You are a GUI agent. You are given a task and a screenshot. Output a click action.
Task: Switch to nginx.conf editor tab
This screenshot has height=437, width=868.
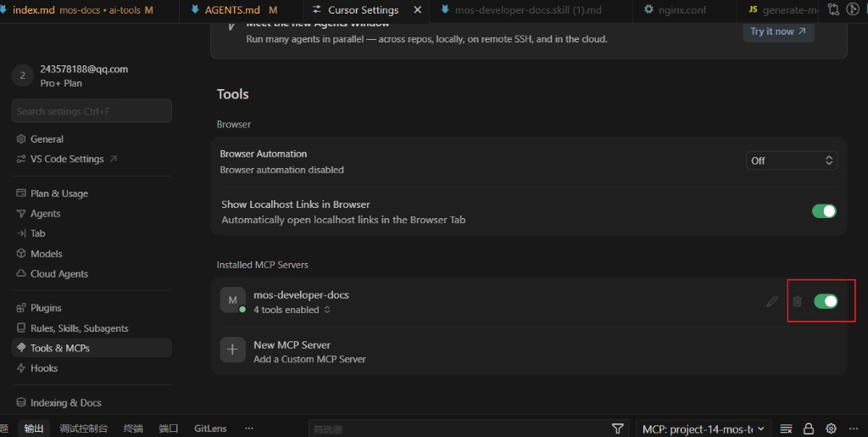[x=684, y=10]
